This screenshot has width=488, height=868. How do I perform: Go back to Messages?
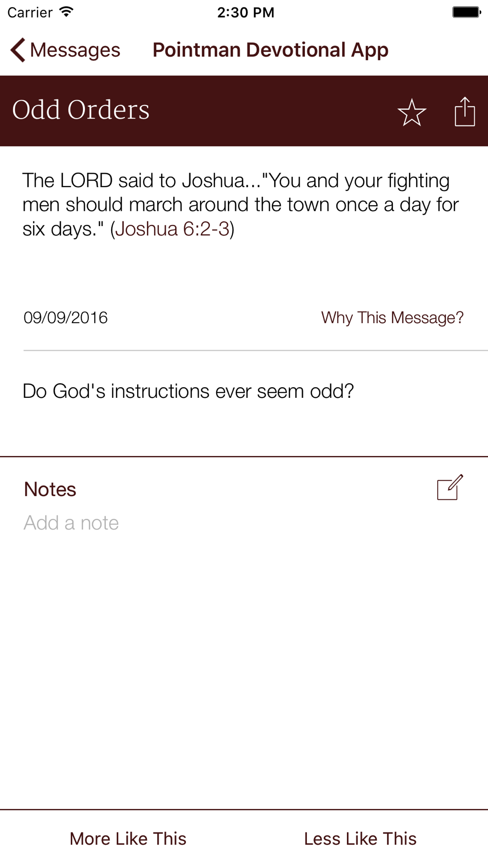(x=65, y=50)
